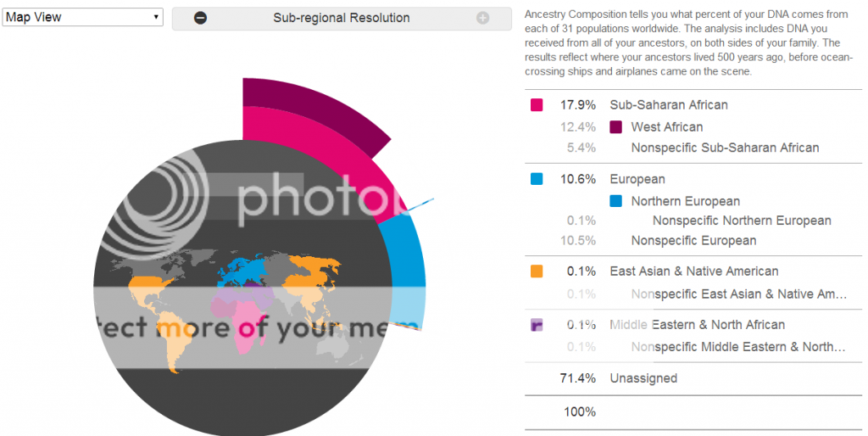Click the Unassigned 71.4% row
Image resolution: width=868 pixels, height=436 pixels.
pyautogui.click(x=693, y=378)
